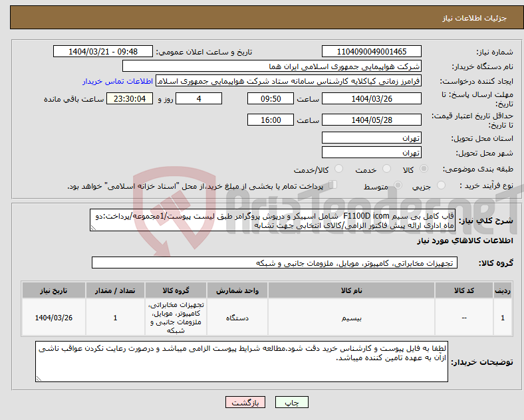Click the چاپ (print) button
Image resolution: width=524 pixels, height=420 pixels.
[291, 402]
